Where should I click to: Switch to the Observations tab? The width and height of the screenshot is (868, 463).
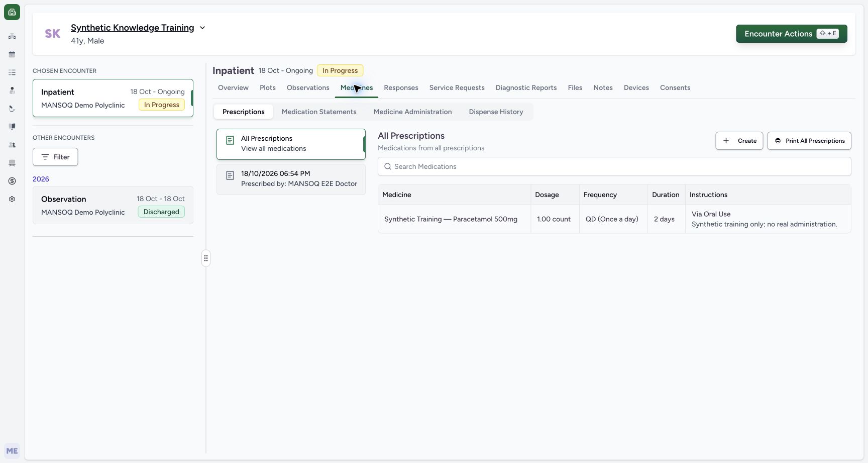coord(308,87)
